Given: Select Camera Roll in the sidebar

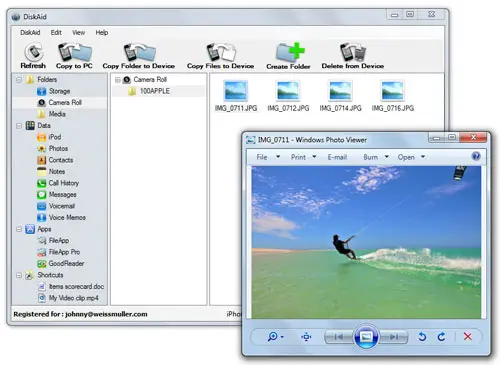Looking at the screenshot, I should 59,102.
